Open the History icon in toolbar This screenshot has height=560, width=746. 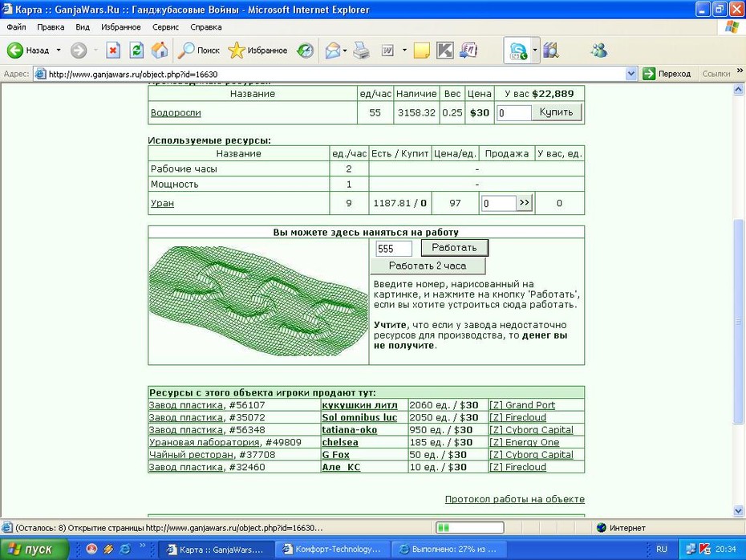(305, 51)
